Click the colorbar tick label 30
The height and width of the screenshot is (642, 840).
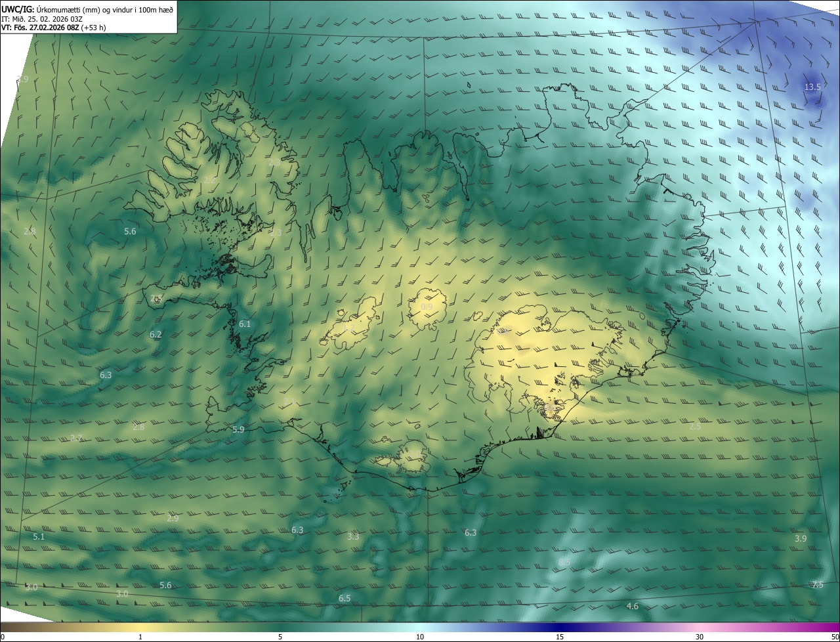[x=700, y=637]
